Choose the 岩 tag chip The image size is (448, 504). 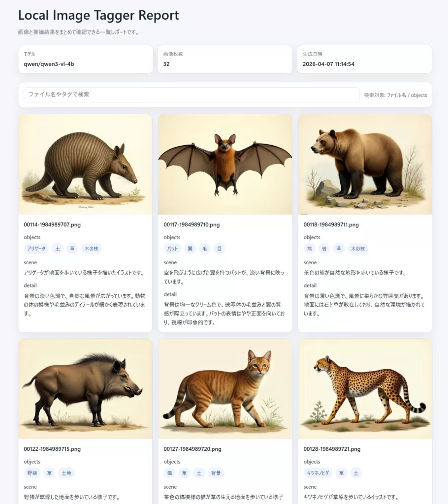pyautogui.click(x=324, y=249)
